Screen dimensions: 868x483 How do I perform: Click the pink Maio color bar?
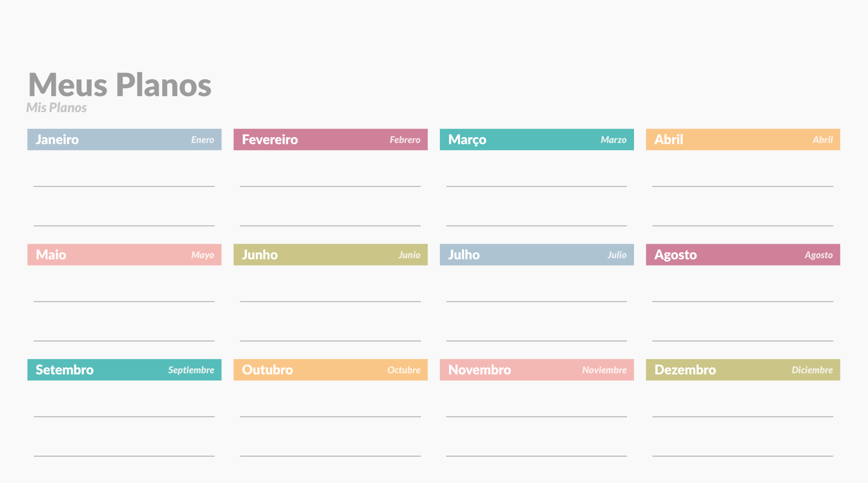pyautogui.click(x=124, y=254)
